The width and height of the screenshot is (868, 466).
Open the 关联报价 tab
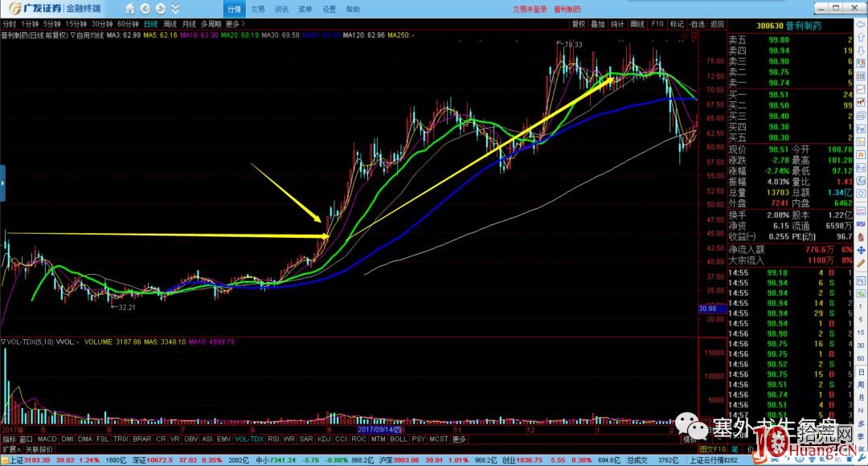(x=39, y=449)
